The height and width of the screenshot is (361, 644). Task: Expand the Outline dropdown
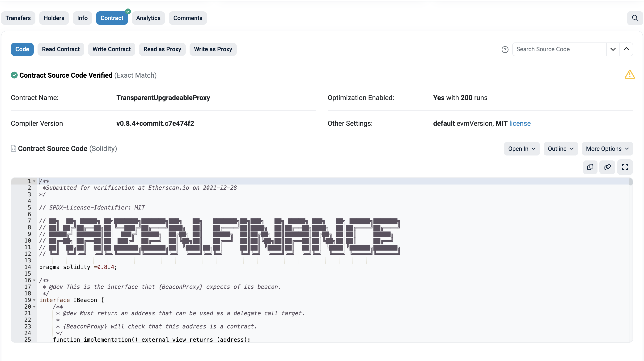(560, 149)
